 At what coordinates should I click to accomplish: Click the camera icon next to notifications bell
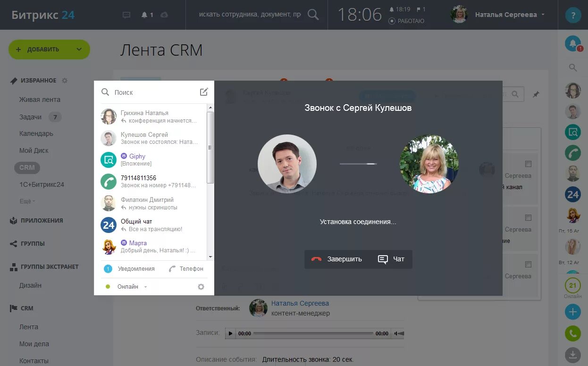[164, 15]
